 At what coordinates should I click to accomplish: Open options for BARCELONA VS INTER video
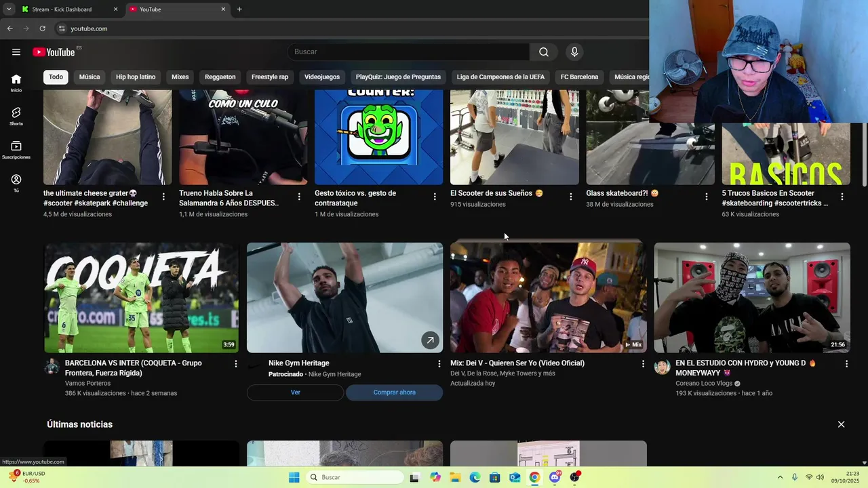(236, 364)
